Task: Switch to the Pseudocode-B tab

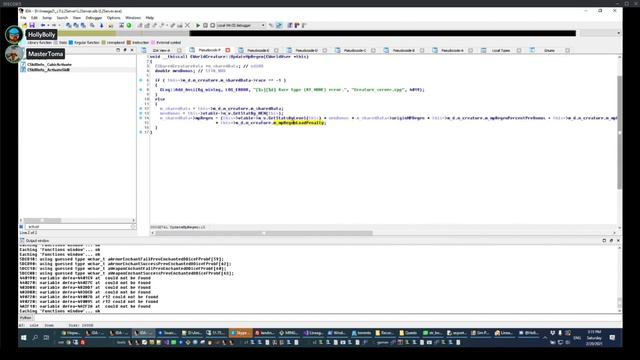Action: coord(403,50)
